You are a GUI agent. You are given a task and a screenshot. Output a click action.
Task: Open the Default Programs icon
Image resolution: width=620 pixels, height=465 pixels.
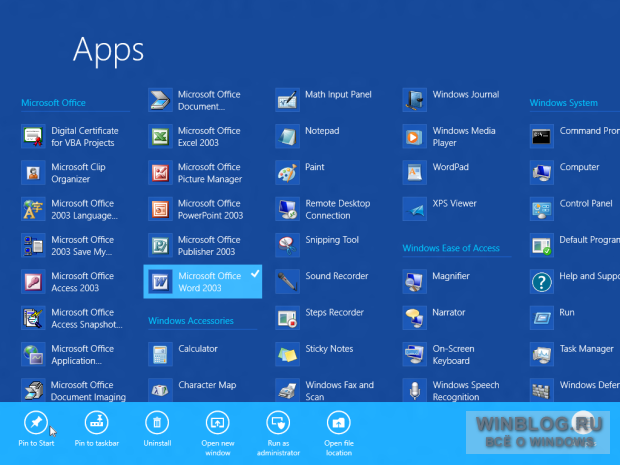click(542, 246)
